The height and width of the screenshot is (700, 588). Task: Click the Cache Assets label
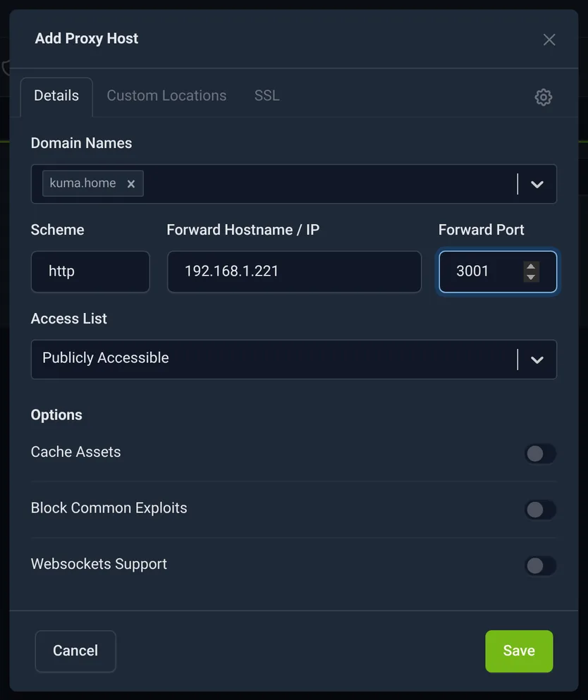point(76,452)
